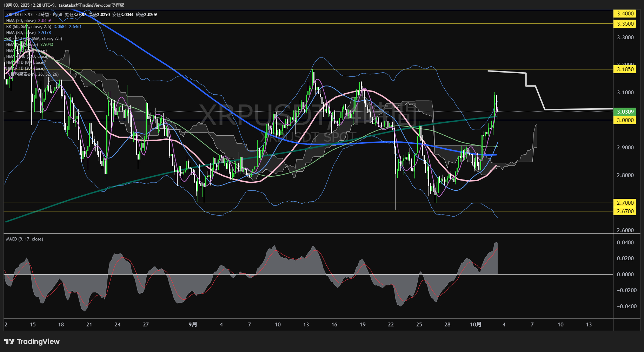Click the HMA (20, close) legend entry
Viewport: 644px width, 352px height.
pyautogui.click(x=21, y=21)
